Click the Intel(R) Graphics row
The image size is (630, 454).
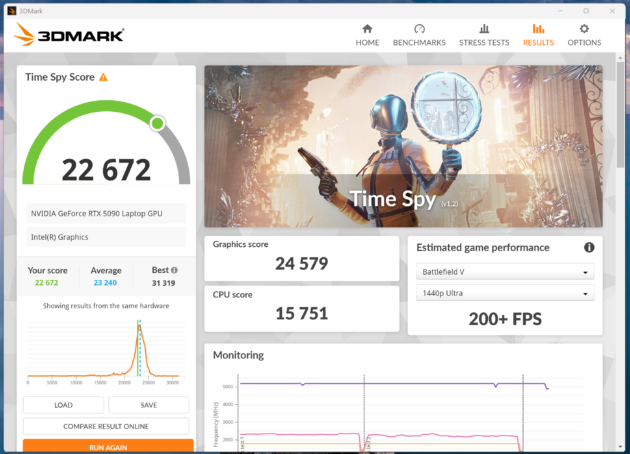click(x=106, y=237)
